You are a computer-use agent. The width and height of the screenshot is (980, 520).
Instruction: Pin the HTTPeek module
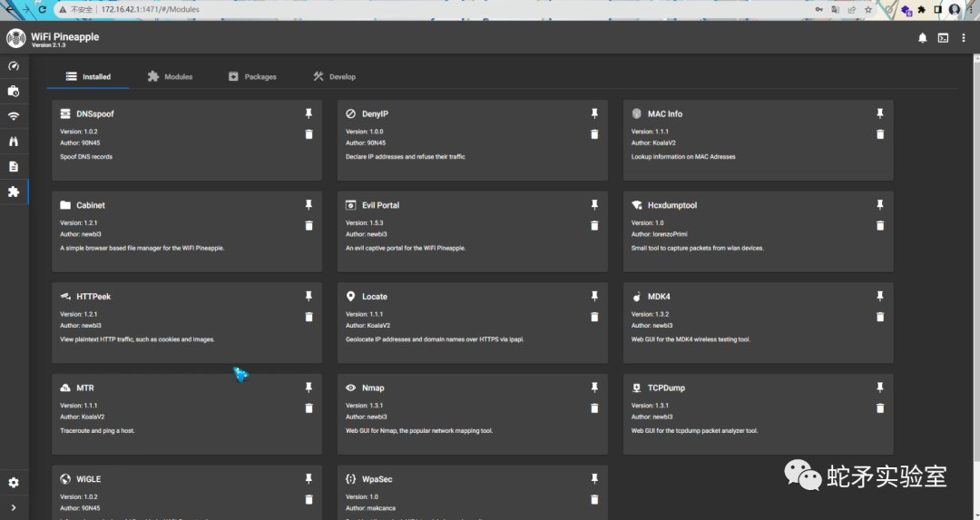point(309,296)
